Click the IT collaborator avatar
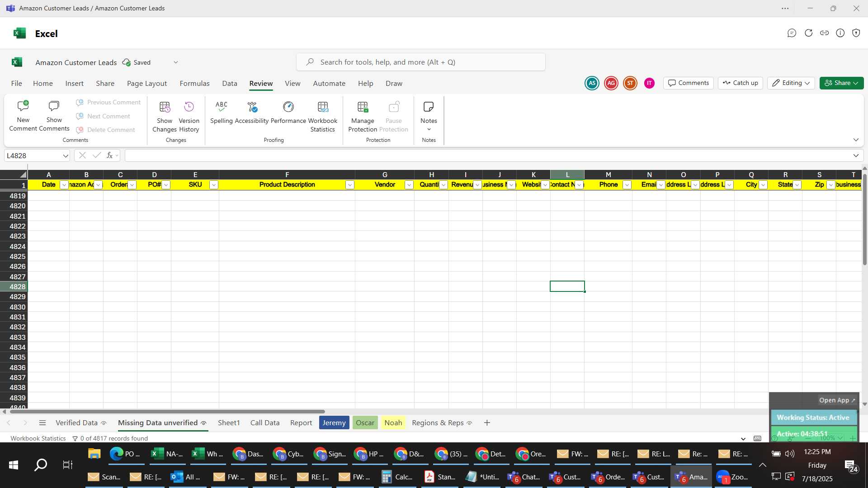 click(649, 83)
